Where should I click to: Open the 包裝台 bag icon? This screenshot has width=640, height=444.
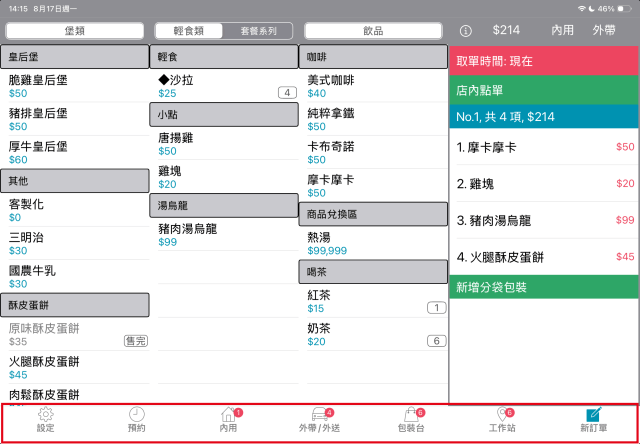point(411,414)
